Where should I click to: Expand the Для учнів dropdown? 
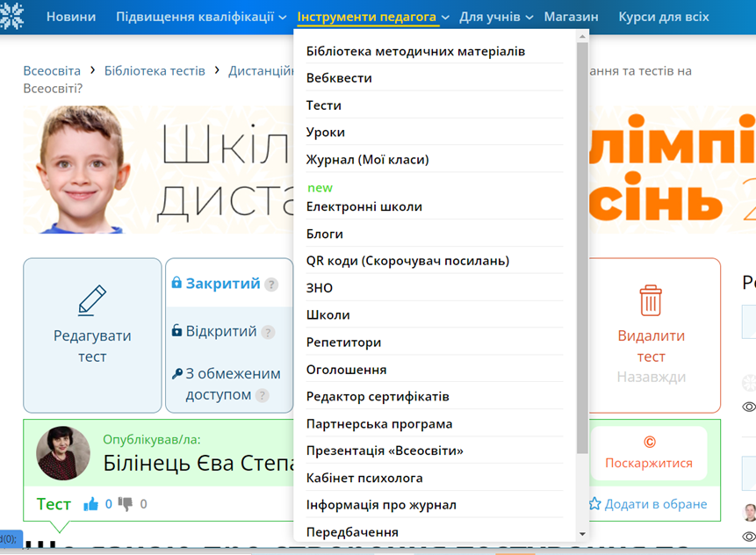[495, 17]
